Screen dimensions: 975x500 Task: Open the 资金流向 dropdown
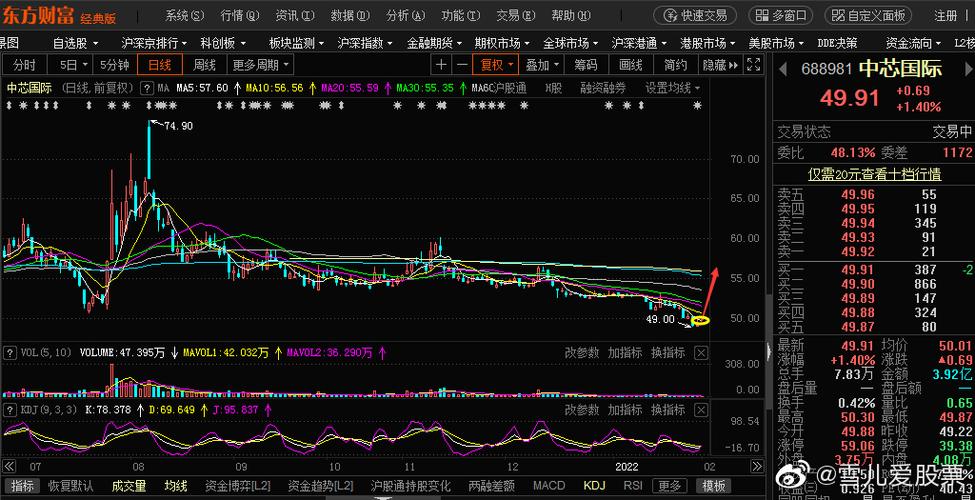coord(913,43)
